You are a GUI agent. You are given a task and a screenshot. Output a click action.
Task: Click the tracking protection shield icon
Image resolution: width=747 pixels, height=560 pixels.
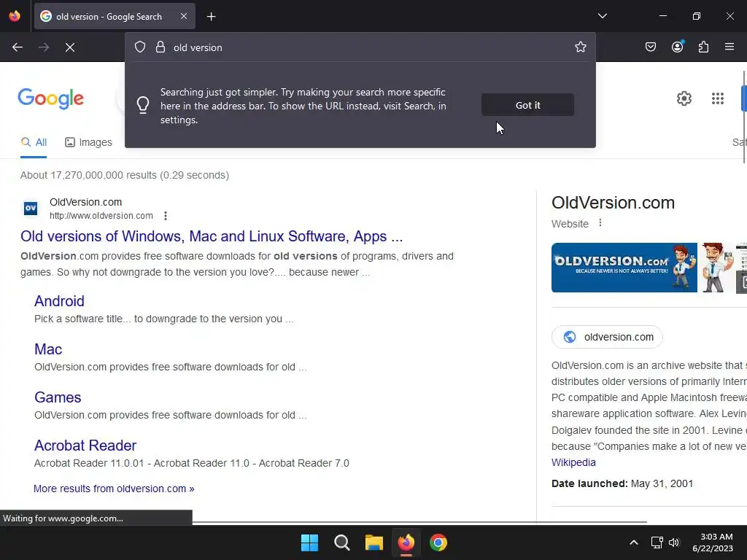(x=139, y=47)
